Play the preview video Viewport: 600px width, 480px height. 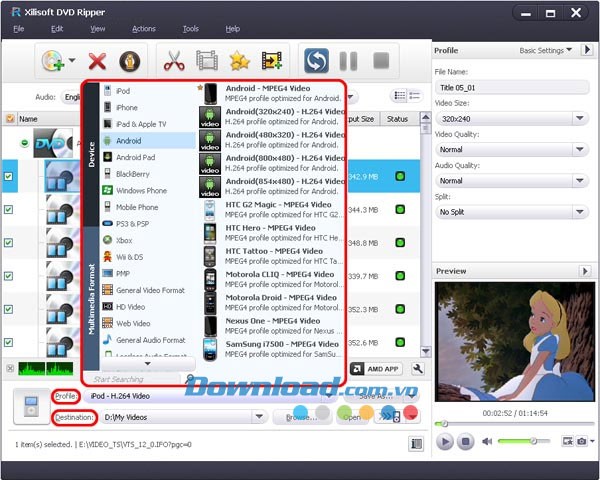(x=445, y=442)
